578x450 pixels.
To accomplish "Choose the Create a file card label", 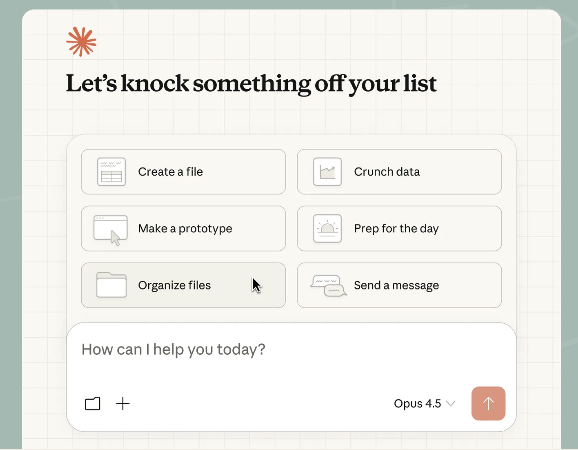I will 170,172.
